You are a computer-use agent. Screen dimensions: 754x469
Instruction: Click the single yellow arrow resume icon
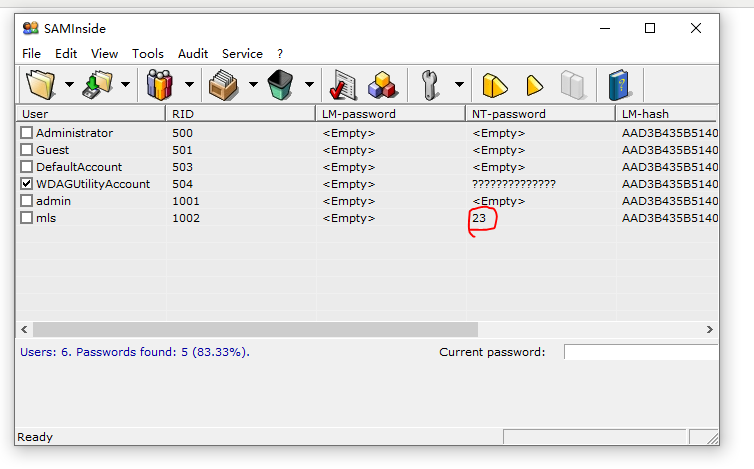pyautogui.click(x=535, y=86)
